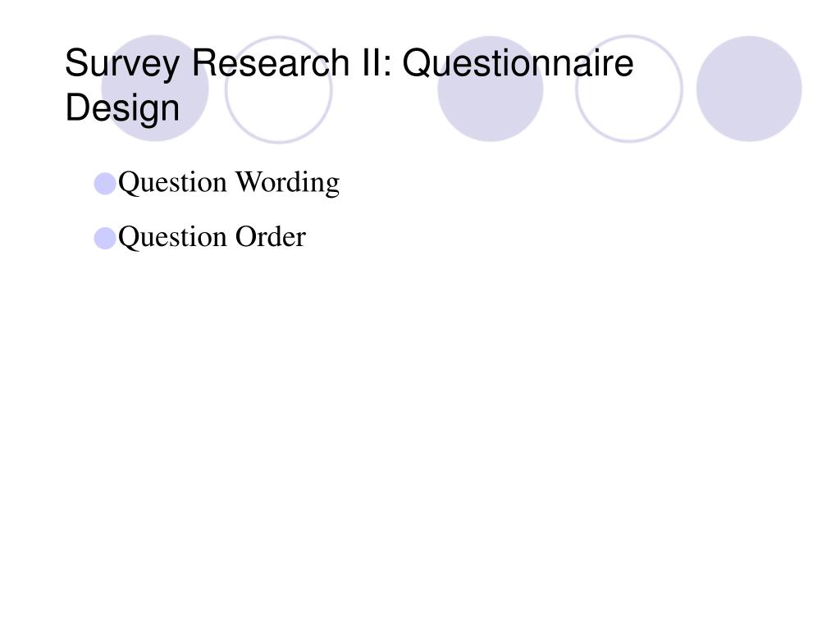This screenshot has height=630, width=840.
Task: Click the "II:" numeral in the title
Action: [x=377, y=62]
